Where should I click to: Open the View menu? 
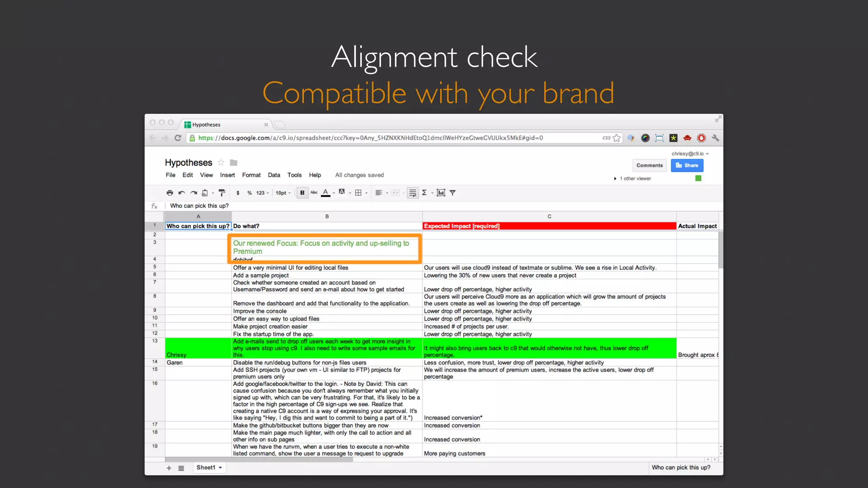pyautogui.click(x=206, y=175)
